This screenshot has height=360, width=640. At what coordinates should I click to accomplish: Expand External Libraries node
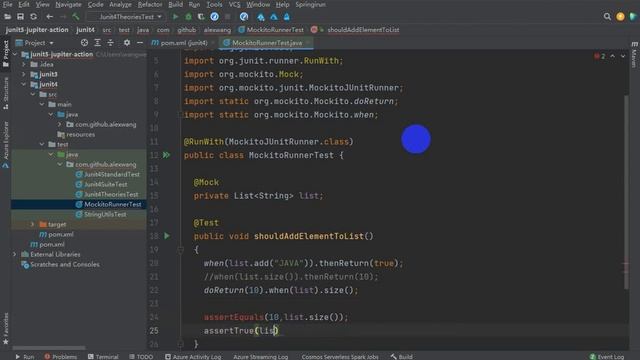[15, 254]
